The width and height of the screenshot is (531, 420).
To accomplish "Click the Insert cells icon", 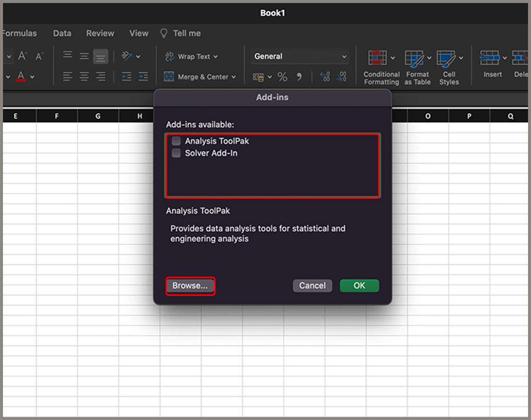I will [490, 58].
